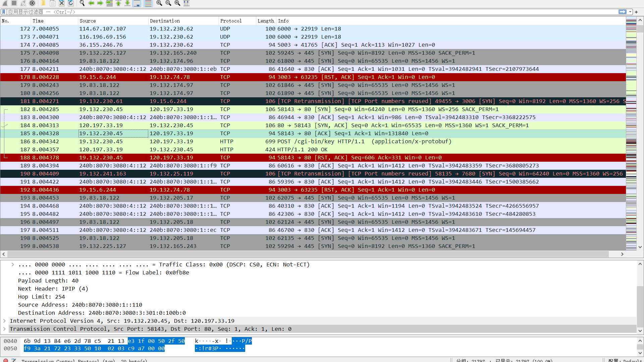Open display filter bookmark menu

click(4, 12)
